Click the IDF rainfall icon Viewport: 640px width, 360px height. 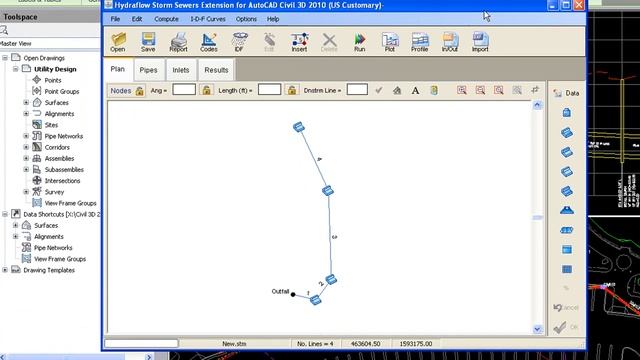tap(239, 42)
